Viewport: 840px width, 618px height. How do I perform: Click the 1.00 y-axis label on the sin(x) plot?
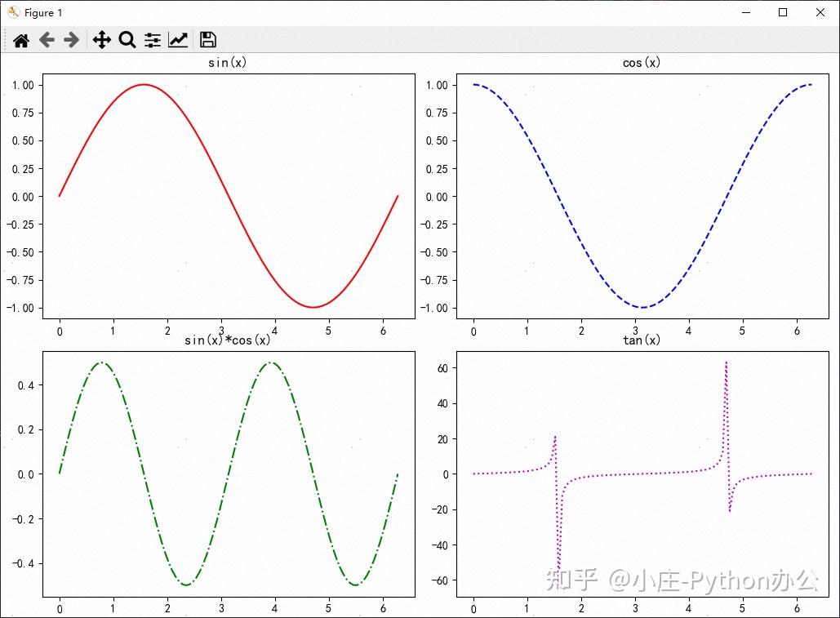coord(23,85)
